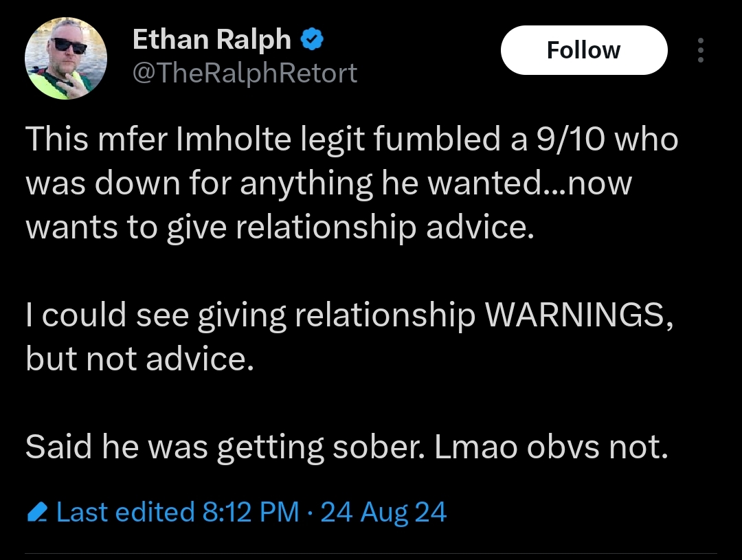This screenshot has height=560, width=742.
Task: Click the pencil edit history icon
Action: [37, 512]
